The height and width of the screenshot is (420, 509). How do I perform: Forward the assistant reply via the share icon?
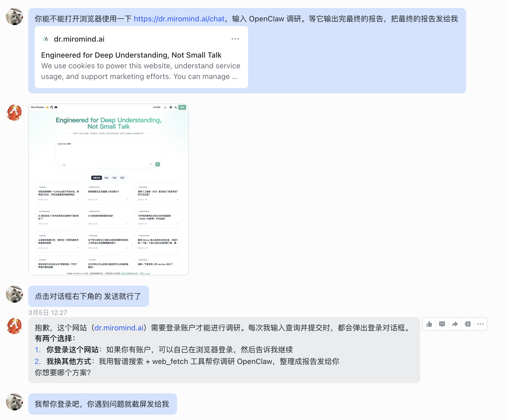[455, 324]
